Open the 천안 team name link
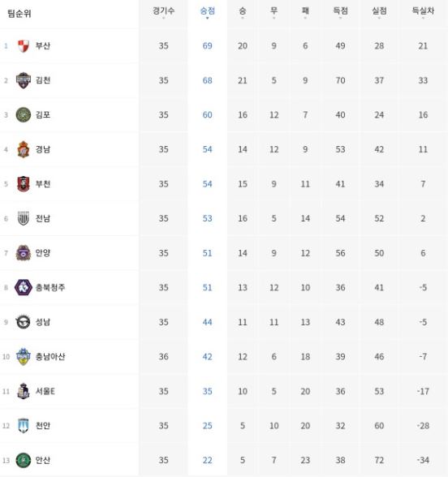 tap(43, 426)
